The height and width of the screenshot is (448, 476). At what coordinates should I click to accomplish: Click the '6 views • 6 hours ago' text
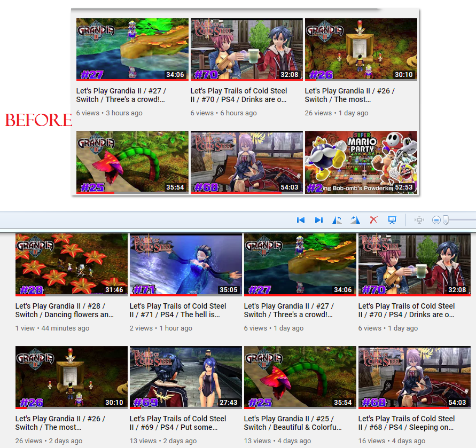[223, 113]
